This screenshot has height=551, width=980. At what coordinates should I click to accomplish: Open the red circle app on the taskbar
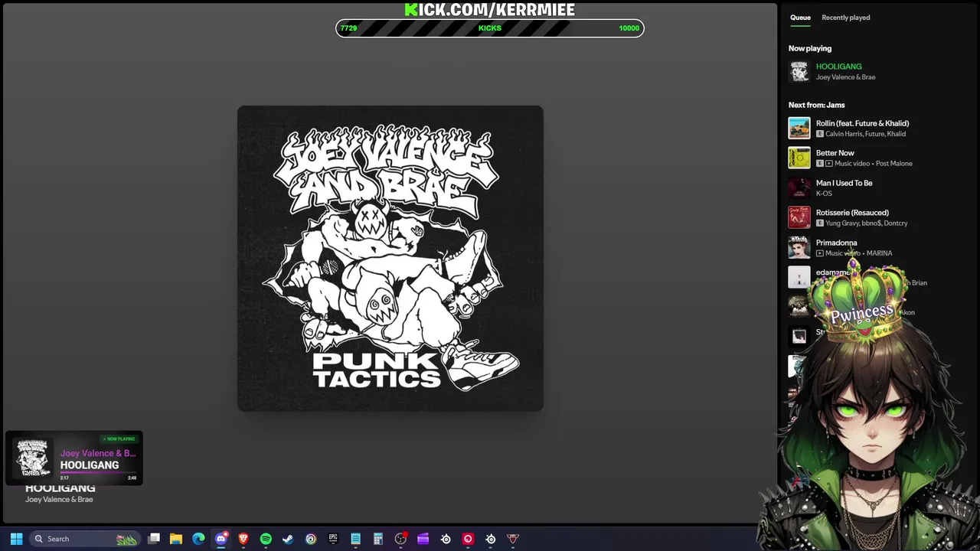(x=468, y=539)
